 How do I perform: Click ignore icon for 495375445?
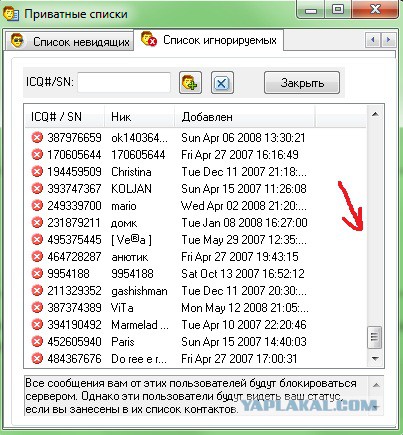click(x=37, y=239)
